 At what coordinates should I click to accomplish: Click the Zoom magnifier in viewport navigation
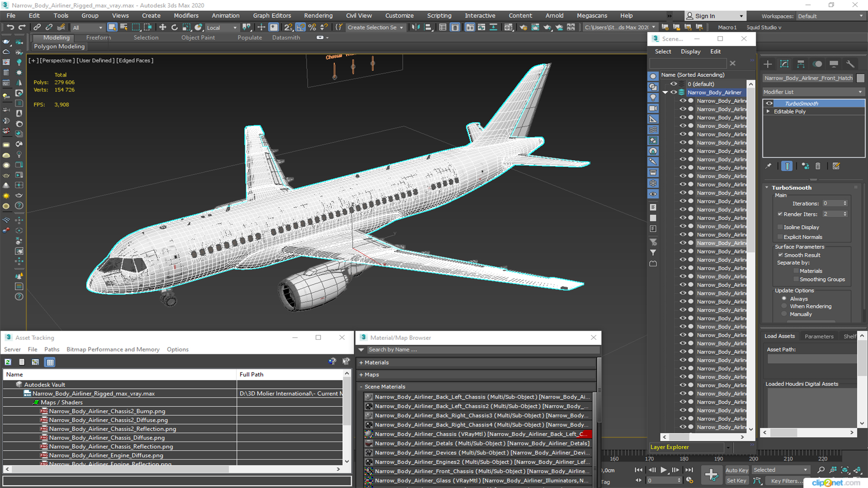[x=821, y=470]
